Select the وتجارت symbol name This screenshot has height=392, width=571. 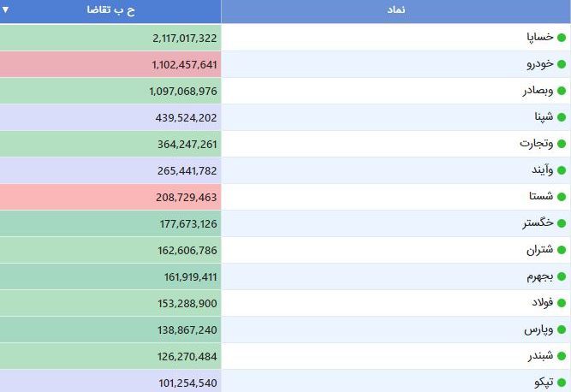pyautogui.click(x=537, y=144)
